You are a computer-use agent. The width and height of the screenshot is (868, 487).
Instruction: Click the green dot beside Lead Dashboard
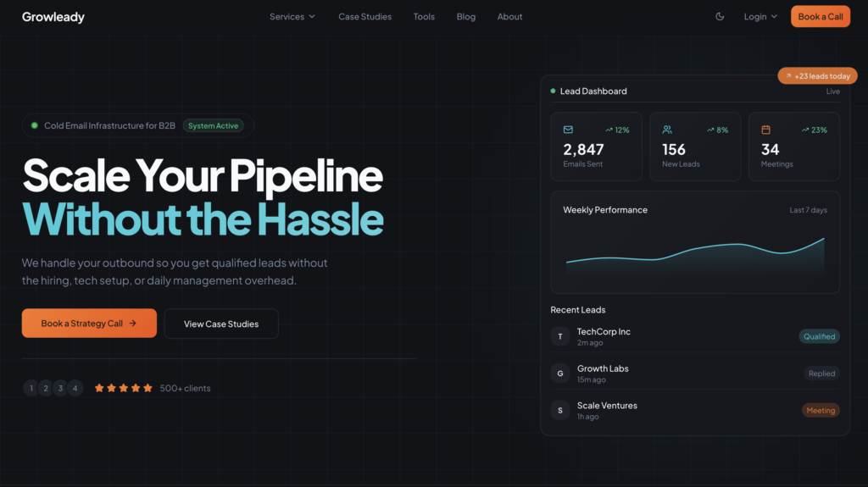point(553,91)
